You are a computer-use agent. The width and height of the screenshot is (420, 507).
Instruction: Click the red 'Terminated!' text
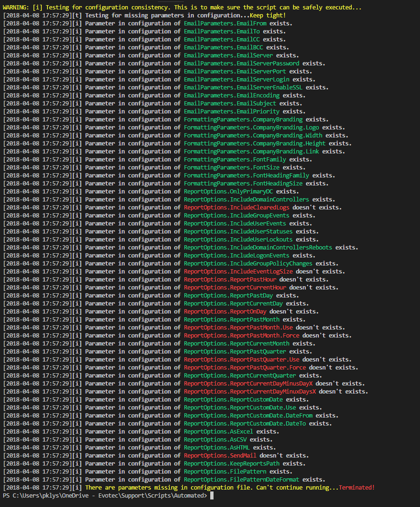pos(357,487)
